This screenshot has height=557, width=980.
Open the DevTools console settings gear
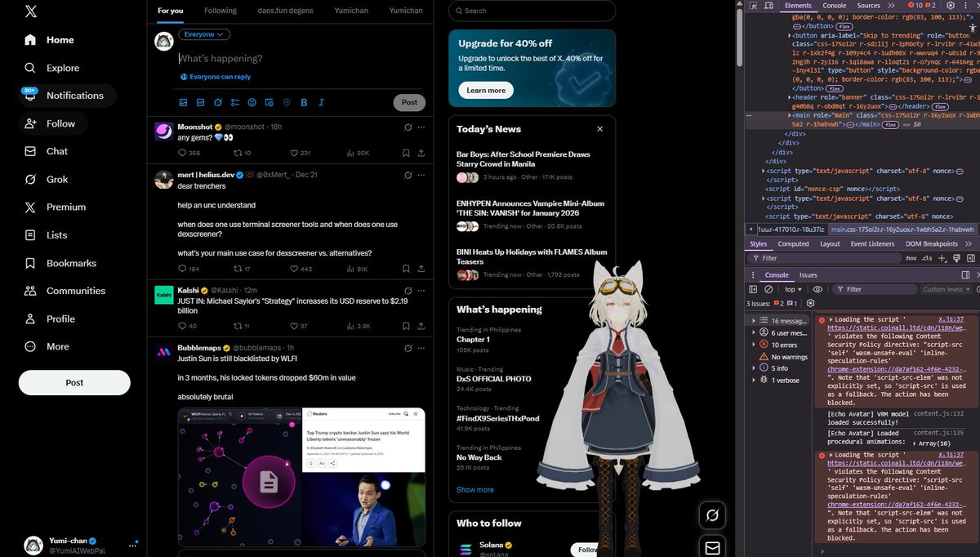pyautogui.click(x=810, y=303)
